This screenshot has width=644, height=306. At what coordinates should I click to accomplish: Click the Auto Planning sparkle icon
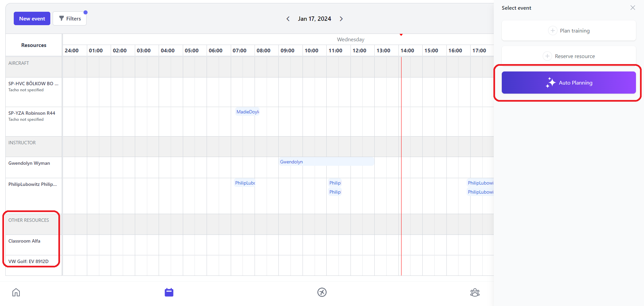coord(550,83)
